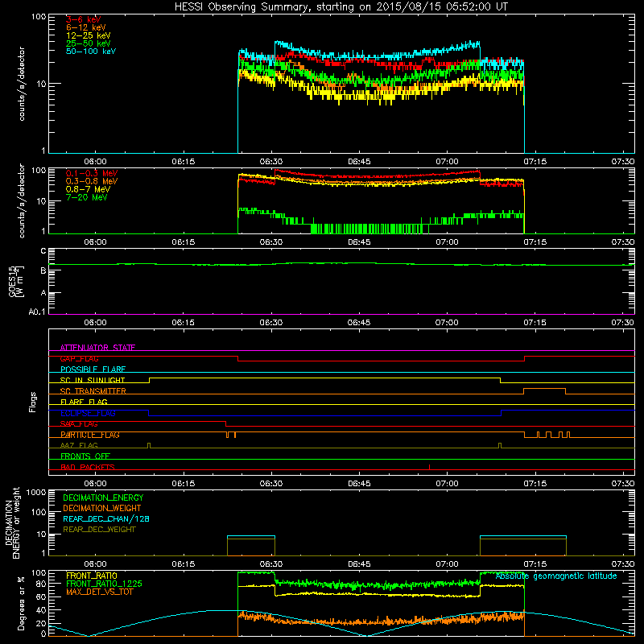Screen dimensions: 644x644
Task: Click the 06:30 tick under the decimation plot
Action: [271, 564]
